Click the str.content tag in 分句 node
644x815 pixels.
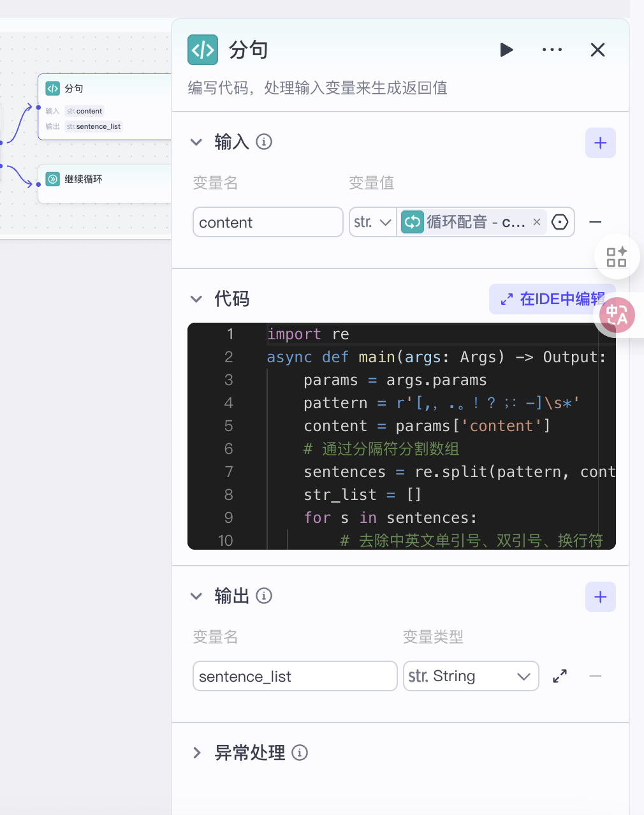(84, 111)
